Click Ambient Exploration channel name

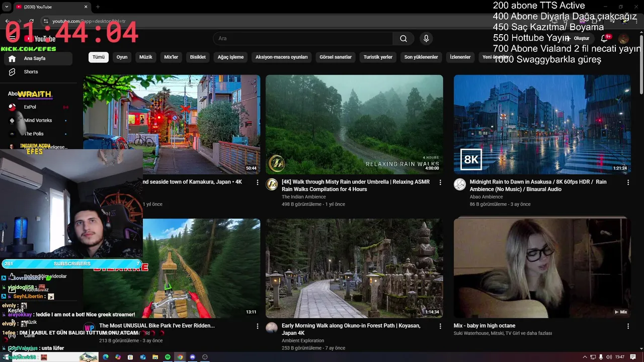point(303,341)
